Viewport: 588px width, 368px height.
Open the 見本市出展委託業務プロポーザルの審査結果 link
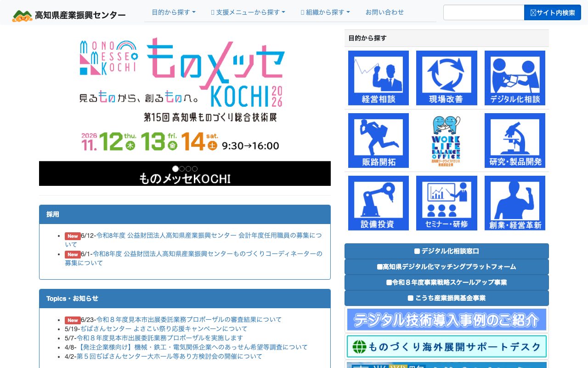tap(189, 319)
